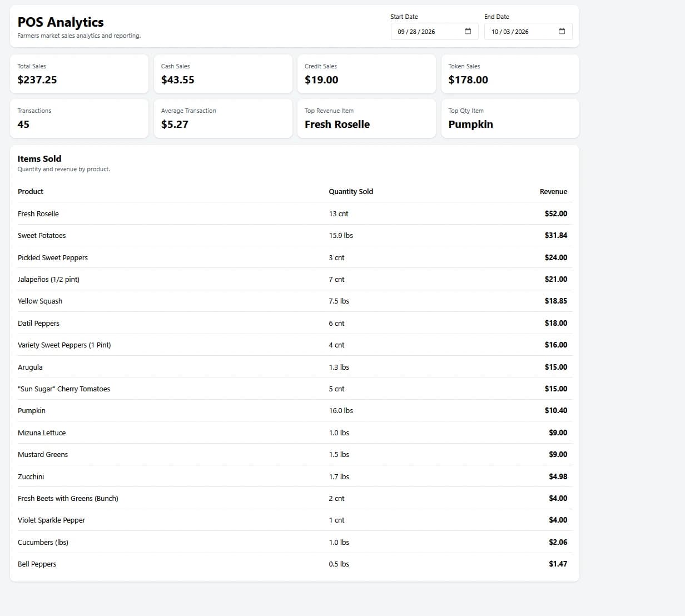Click the $10.40 revenue value

556,410
